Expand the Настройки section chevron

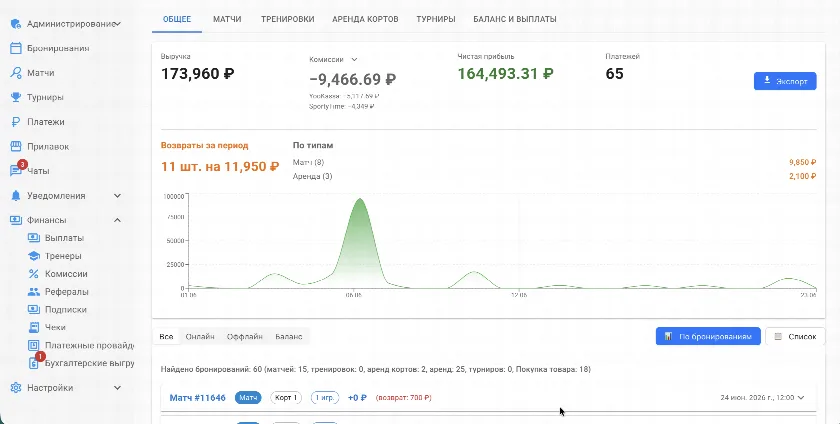(x=117, y=388)
